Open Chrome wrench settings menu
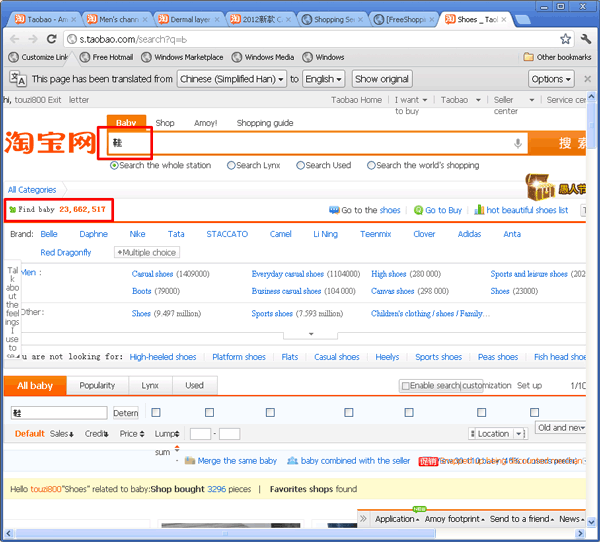 coord(586,39)
